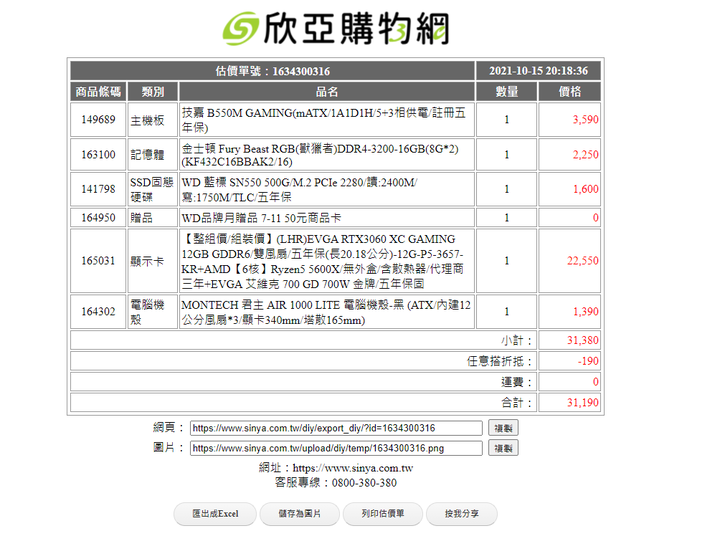Click the 合計 label
Screen dimensions: 720x536
tap(517, 403)
